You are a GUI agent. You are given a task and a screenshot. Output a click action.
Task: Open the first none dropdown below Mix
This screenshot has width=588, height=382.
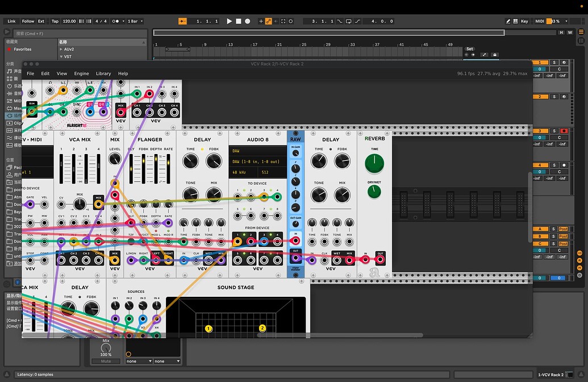point(139,362)
